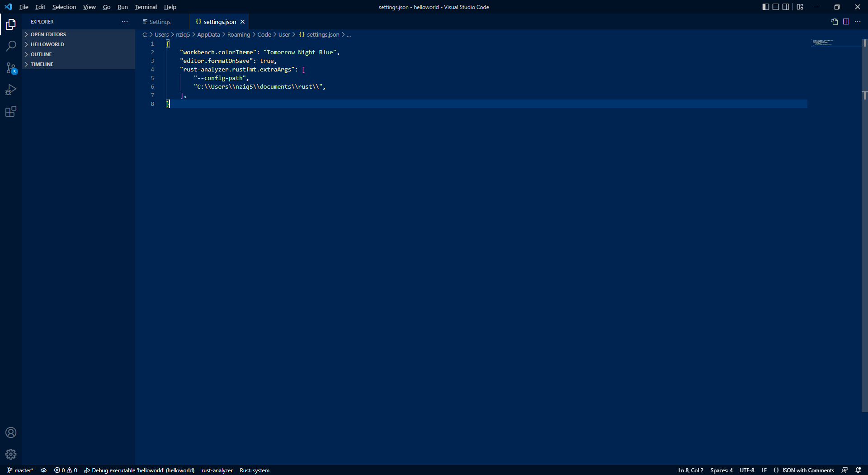Expand the TIMELINE section

(x=79, y=64)
